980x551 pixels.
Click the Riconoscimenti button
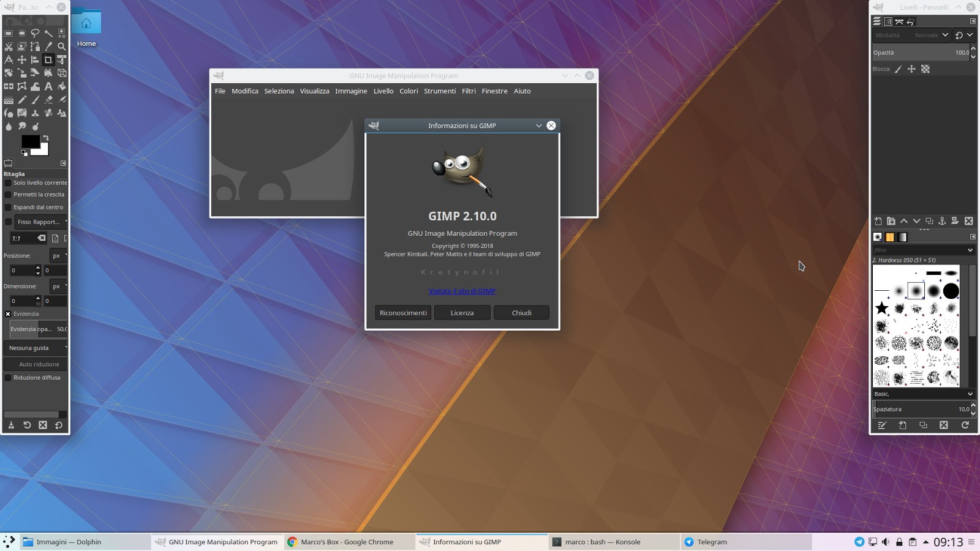pyautogui.click(x=403, y=313)
